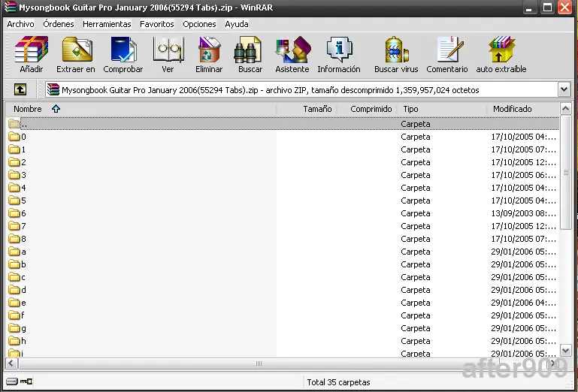The image size is (578, 392).
Task: Sort list by Modificado column header
Action: [x=523, y=109]
